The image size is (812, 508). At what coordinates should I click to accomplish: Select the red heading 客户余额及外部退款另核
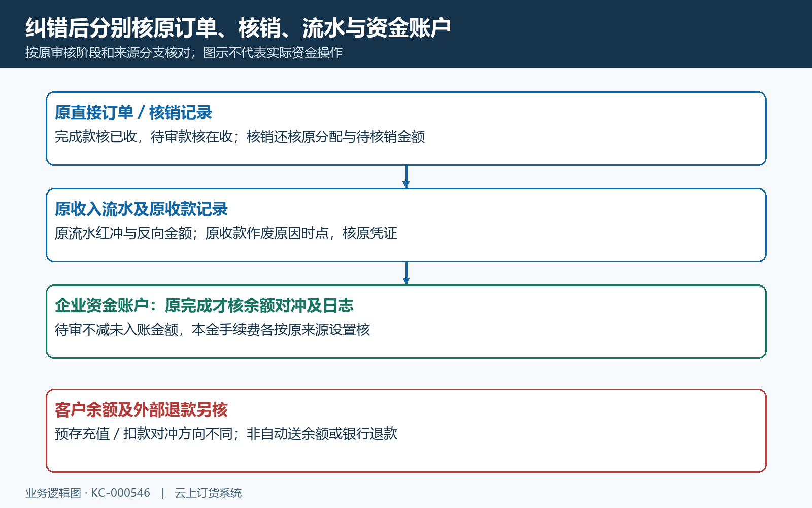coord(142,410)
